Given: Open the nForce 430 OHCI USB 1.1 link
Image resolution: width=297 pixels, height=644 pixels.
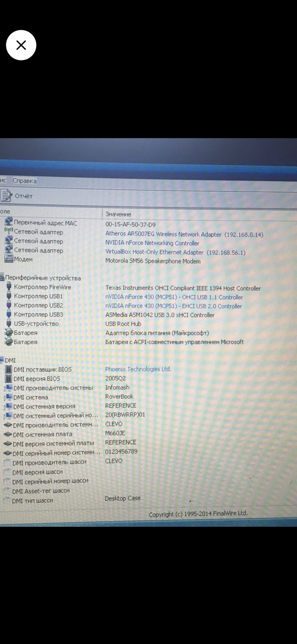Looking at the screenshot, I should [174, 297].
